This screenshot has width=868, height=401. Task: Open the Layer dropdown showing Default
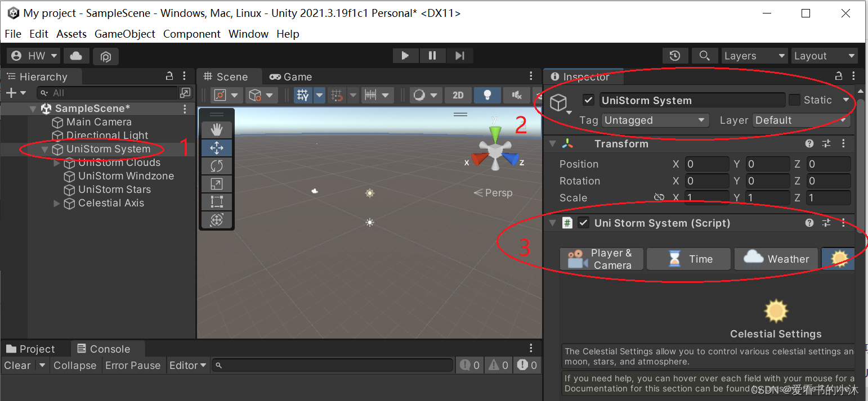pyautogui.click(x=801, y=120)
